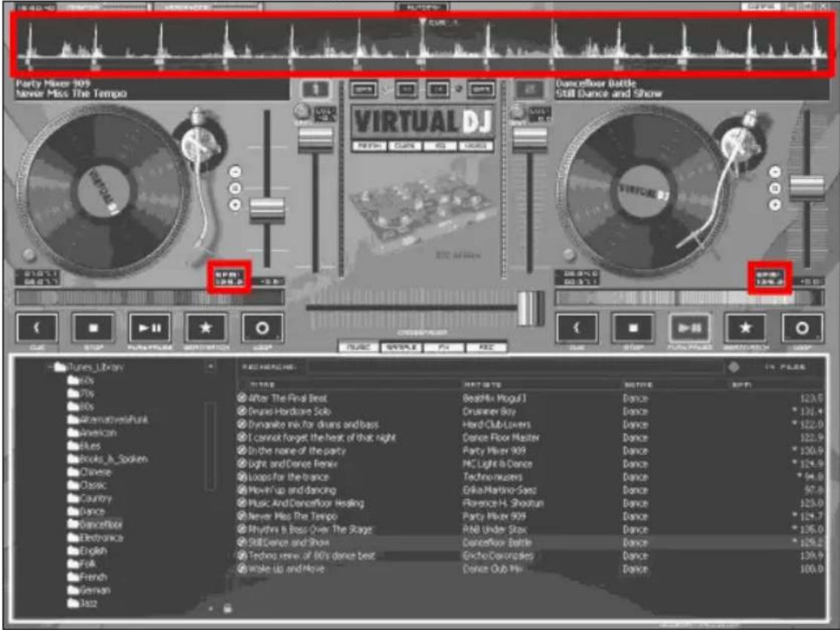Sort songs by the BPM column header
This screenshot has width=840, height=630.
(741, 385)
